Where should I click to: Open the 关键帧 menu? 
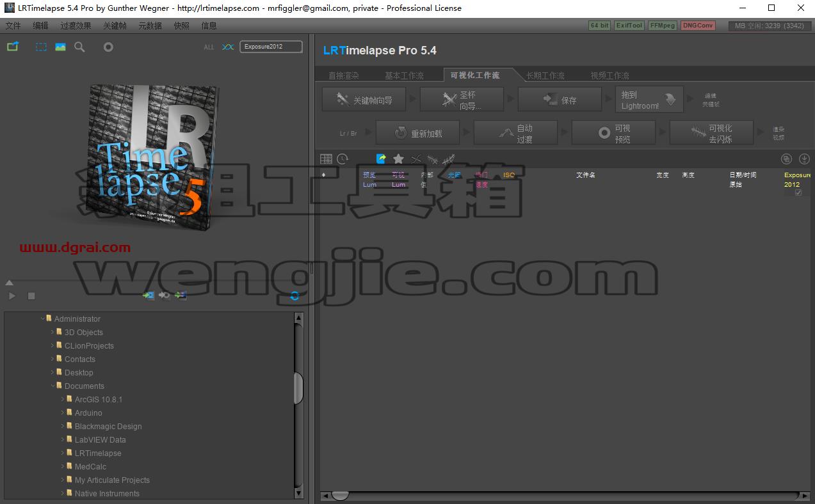(115, 26)
